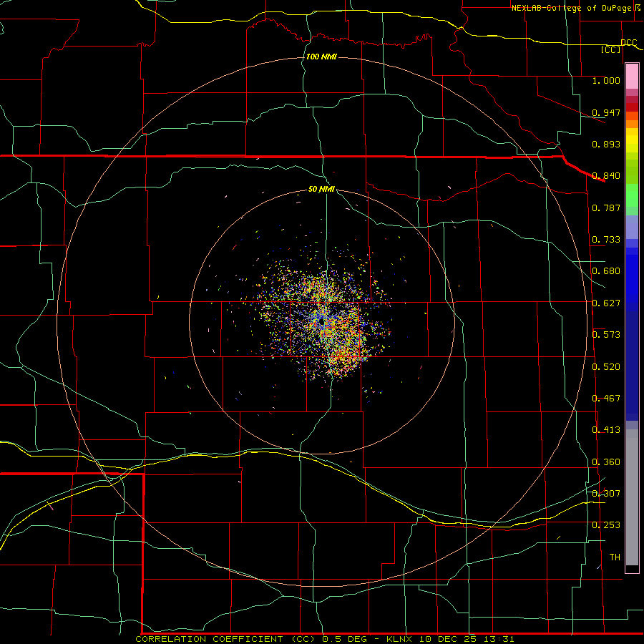Click the 0.680 scale value

click(606, 271)
